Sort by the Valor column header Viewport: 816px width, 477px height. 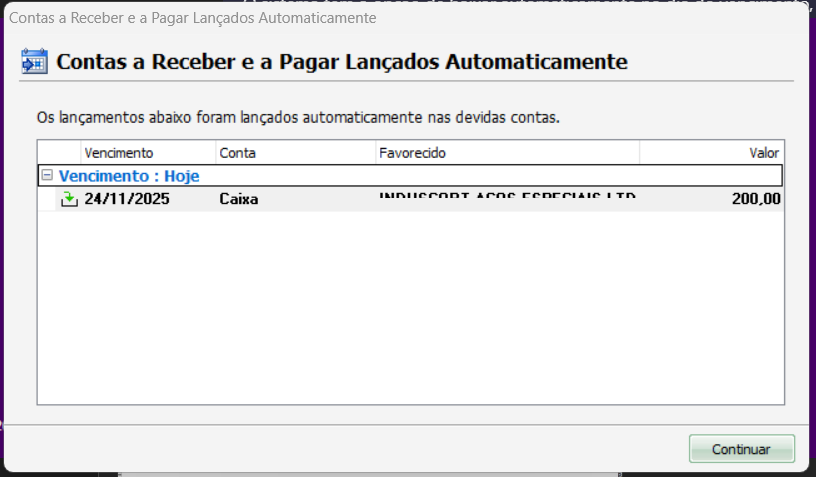pyautogui.click(x=711, y=153)
